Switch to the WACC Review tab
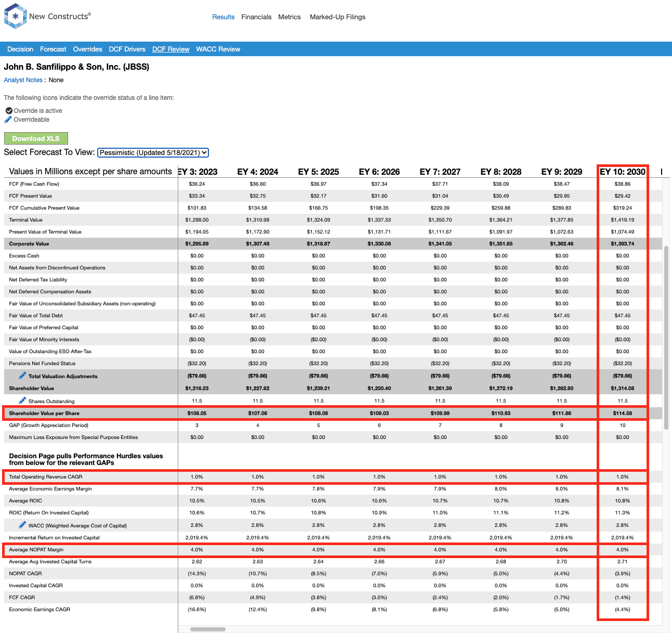 pos(218,49)
